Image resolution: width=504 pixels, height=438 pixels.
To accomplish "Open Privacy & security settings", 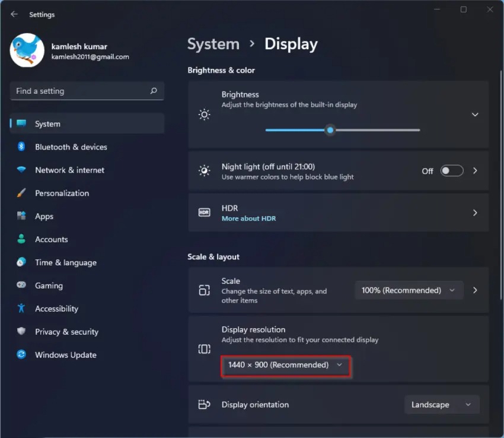I will click(x=20, y=332).
